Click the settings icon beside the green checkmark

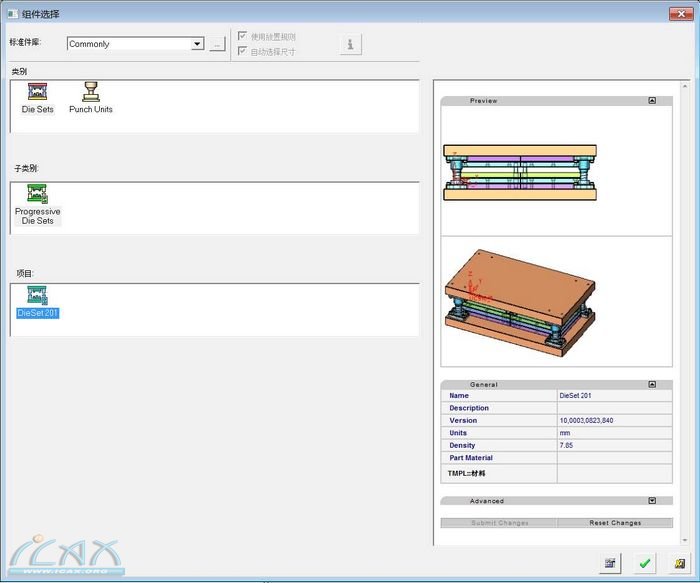pyautogui.click(x=610, y=563)
